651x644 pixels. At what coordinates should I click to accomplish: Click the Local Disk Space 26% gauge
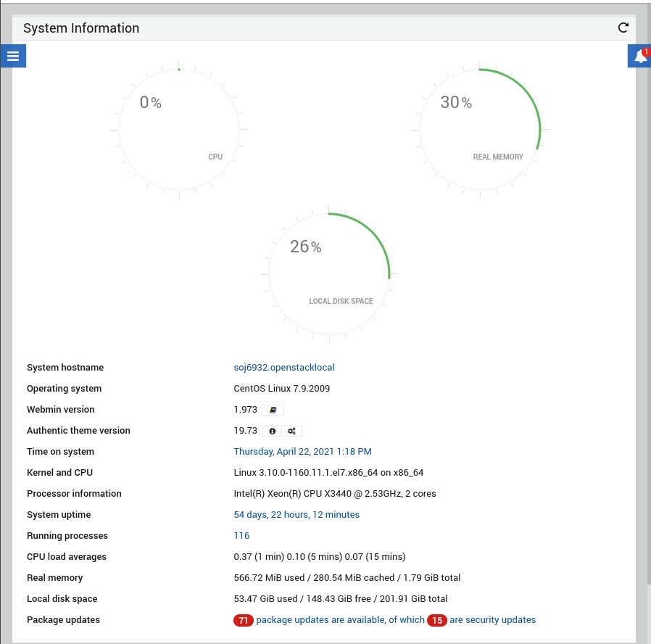coord(329,274)
